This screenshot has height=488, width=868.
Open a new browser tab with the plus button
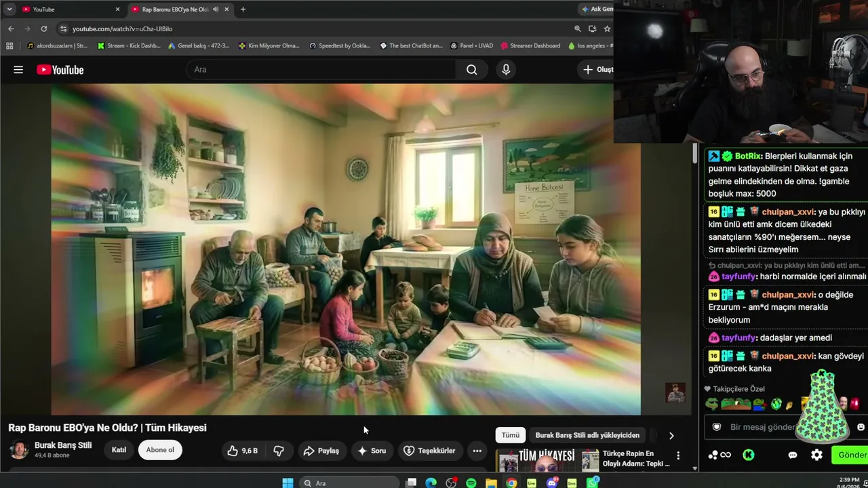243,9
